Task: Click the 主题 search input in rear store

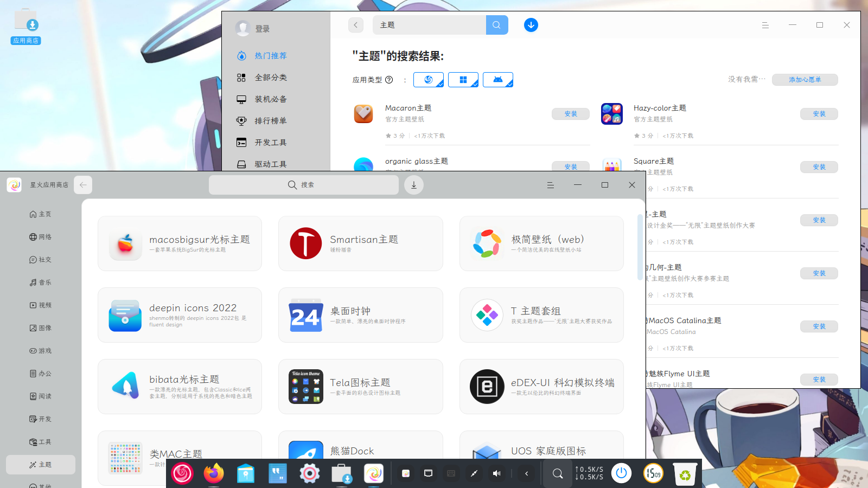Action: coord(429,25)
